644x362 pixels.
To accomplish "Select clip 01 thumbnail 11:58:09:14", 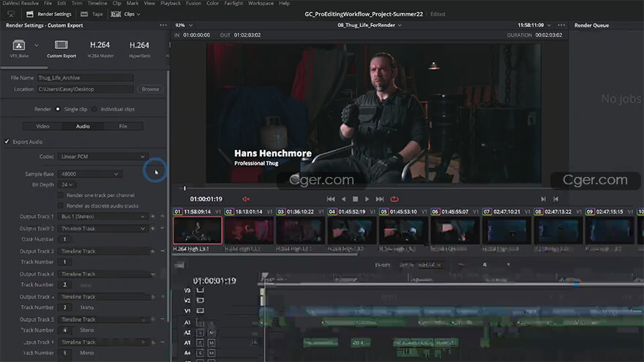I will (198, 230).
